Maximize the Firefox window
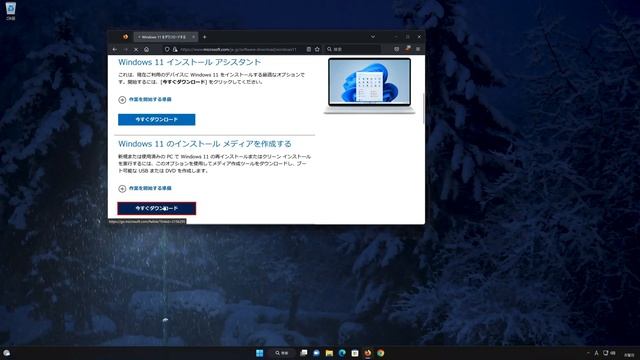640x360 pixels. click(407, 37)
